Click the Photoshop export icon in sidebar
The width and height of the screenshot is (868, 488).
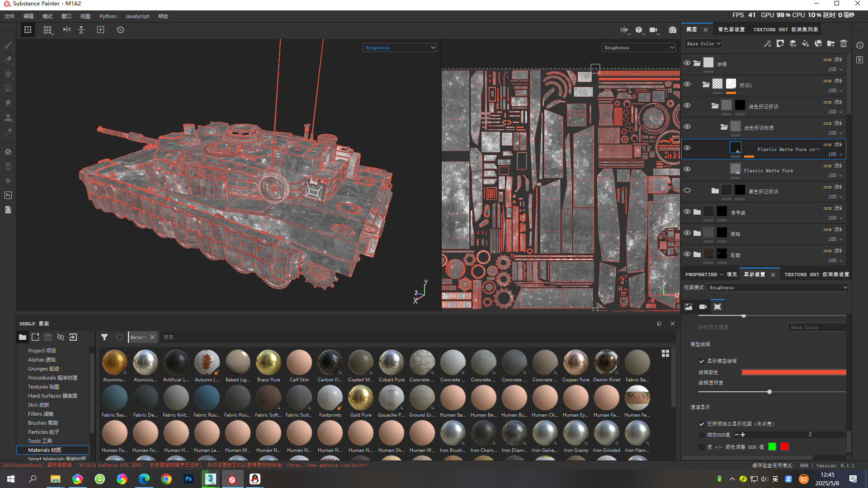pos(8,195)
